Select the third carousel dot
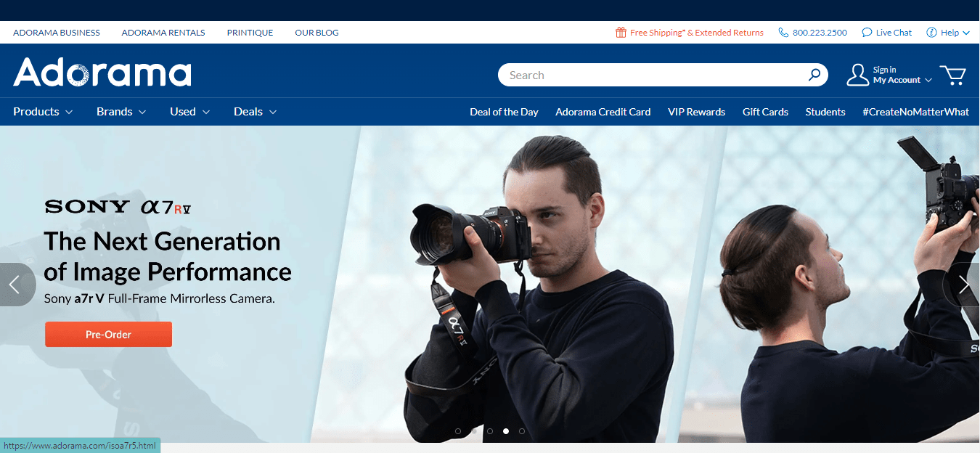 490,431
